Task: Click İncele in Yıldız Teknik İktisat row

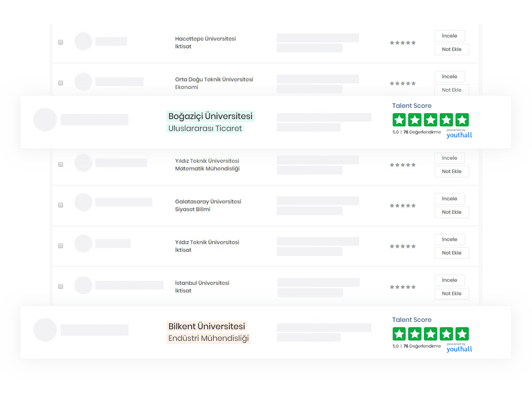Action: tap(449, 239)
